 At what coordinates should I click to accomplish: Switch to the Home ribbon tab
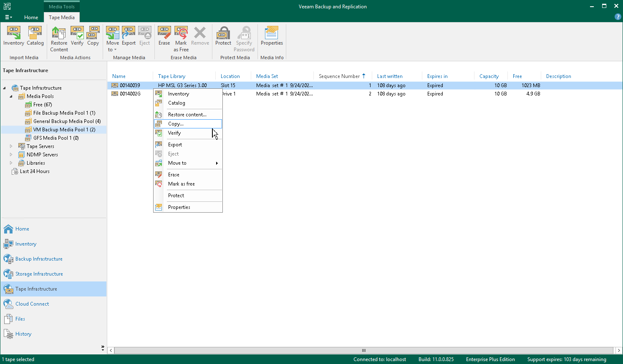coord(31,17)
